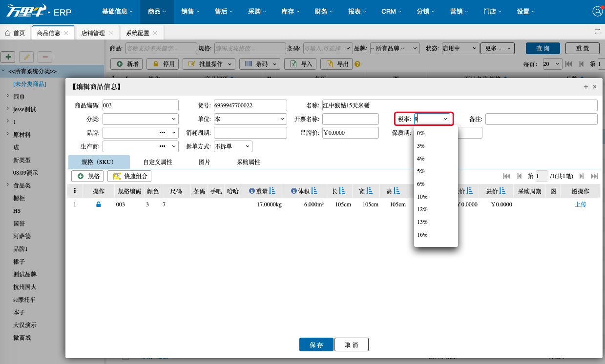Open the 税率 dropdown arrow
605x364 pixels.
click(445, 119)
